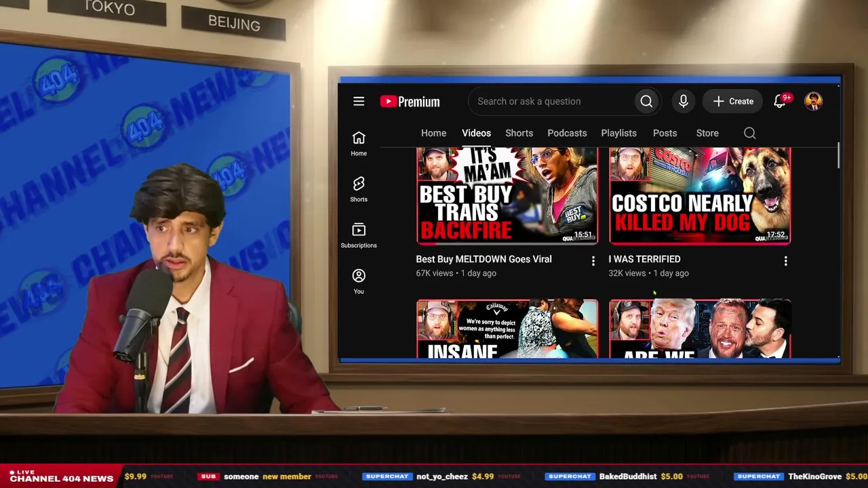Switch to the channel Shorts tab
The image size is (868, 488).
click(519, 134)
